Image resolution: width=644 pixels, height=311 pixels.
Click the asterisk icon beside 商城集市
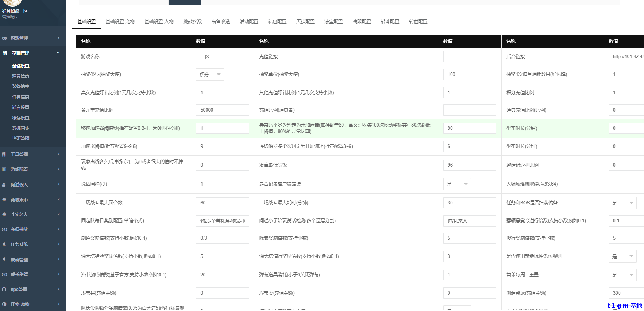(4, 200)
